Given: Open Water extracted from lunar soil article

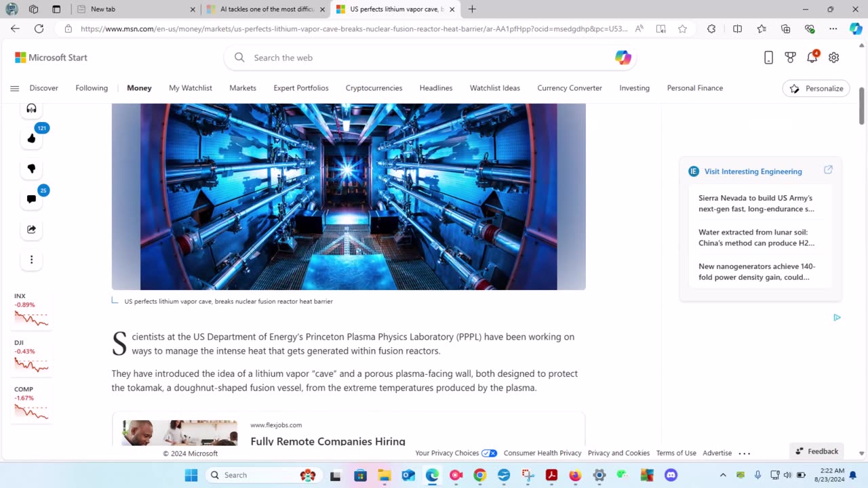Looking at the screenshot, I should pyautogui.click(x=756, y=237).
